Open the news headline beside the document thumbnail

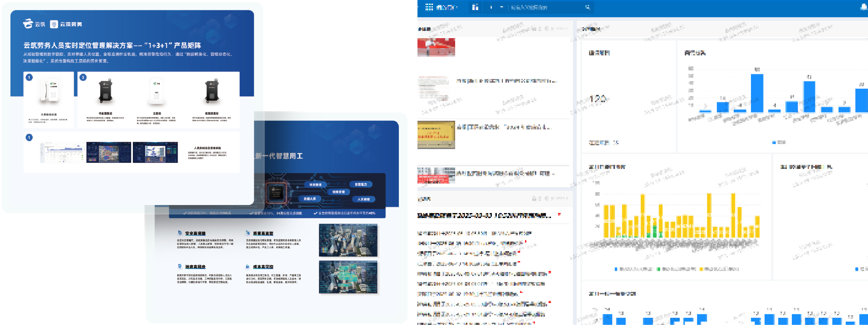click(x=506, y=81)
